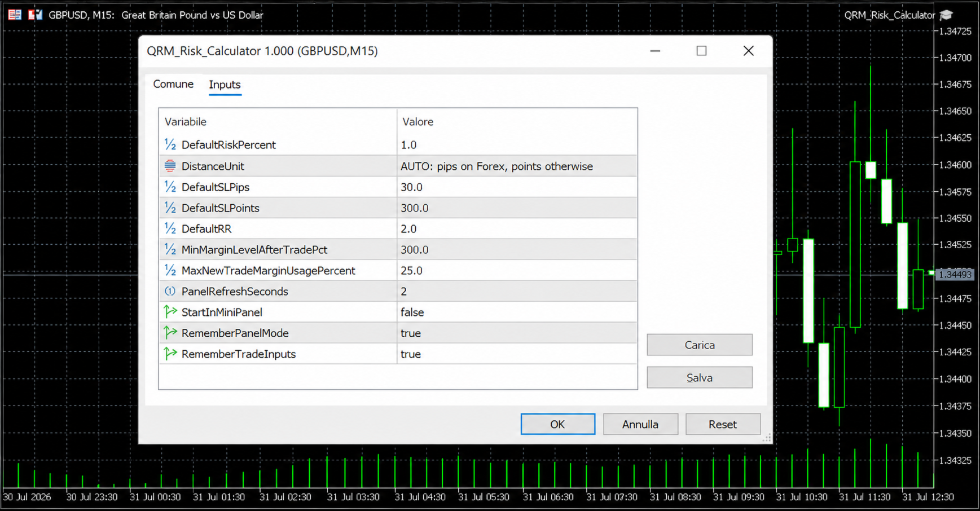Click the MinMarginLevelAfterTradePct type icon
The image size is (980, 511).
pyautogui.click(x=170, y=249)
